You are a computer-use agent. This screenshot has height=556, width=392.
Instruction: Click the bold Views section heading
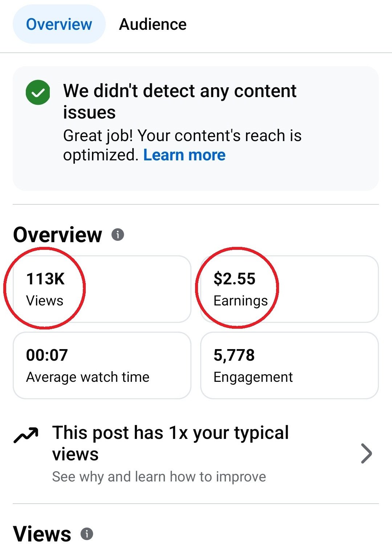(42, 534)
